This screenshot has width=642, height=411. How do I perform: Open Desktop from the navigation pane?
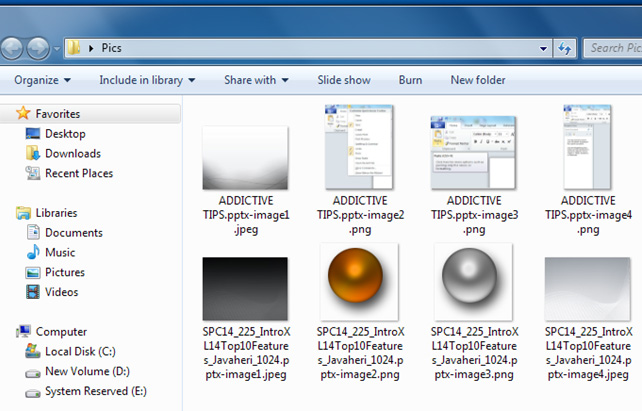tap(65, 134)
